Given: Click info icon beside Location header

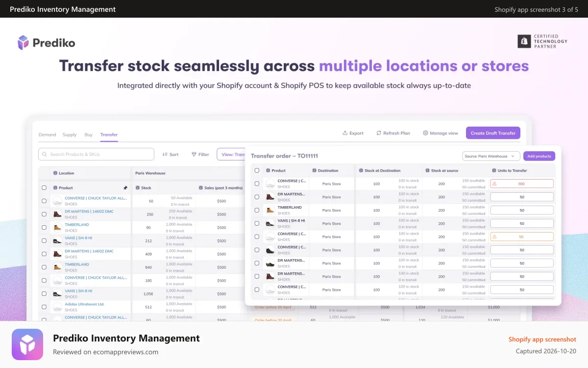Looking at the screenshot, I should (x=55, y=173).
